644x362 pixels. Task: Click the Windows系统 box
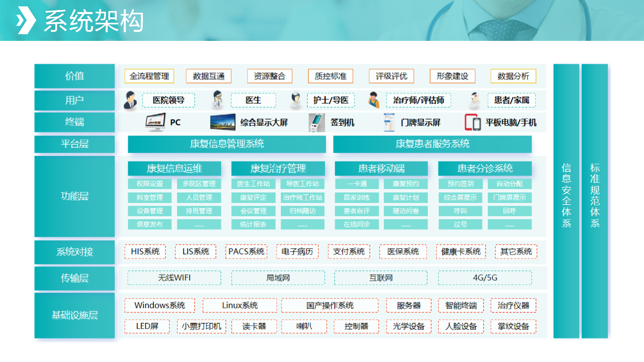tap(160, 305)
